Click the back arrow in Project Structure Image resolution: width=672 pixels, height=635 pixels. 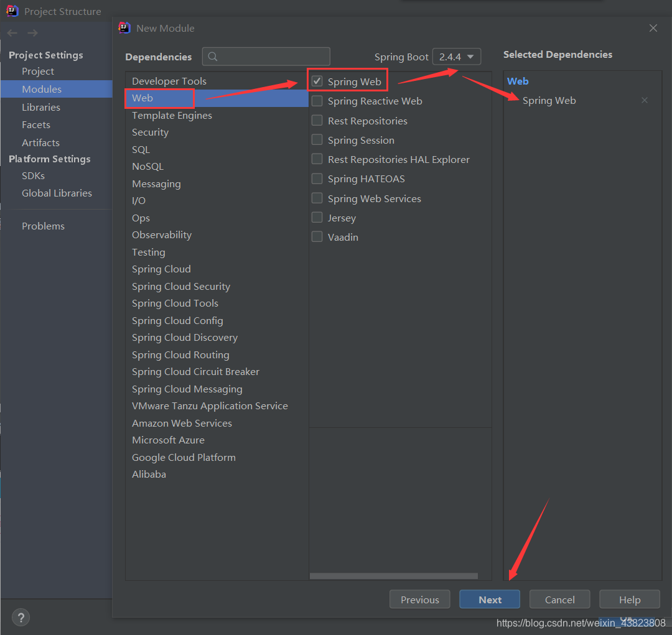point(12,33)
